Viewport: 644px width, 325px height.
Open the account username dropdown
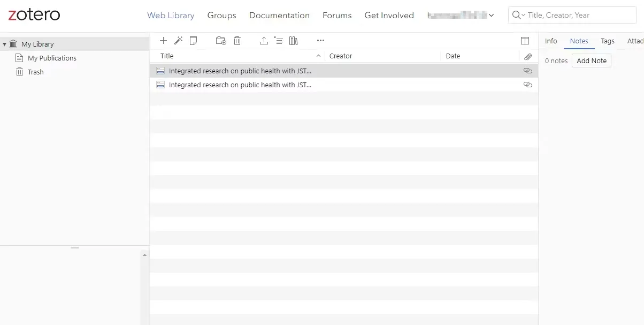pyautogui.click(x=461, y=16)
